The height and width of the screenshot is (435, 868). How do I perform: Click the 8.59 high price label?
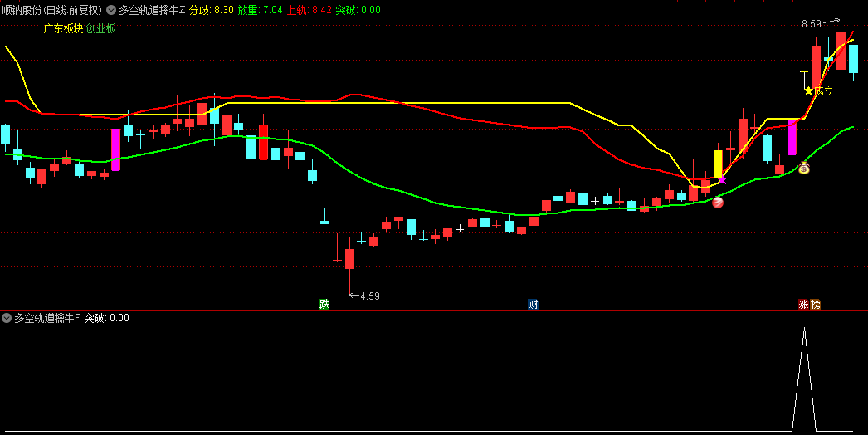[x=812, y=24]
